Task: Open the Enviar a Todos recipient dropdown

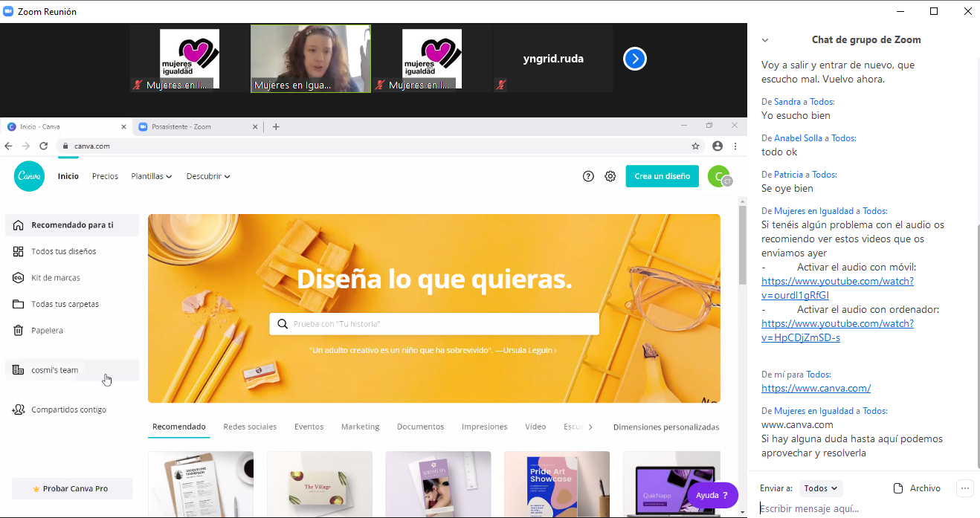Action: [x=821, y=488]
